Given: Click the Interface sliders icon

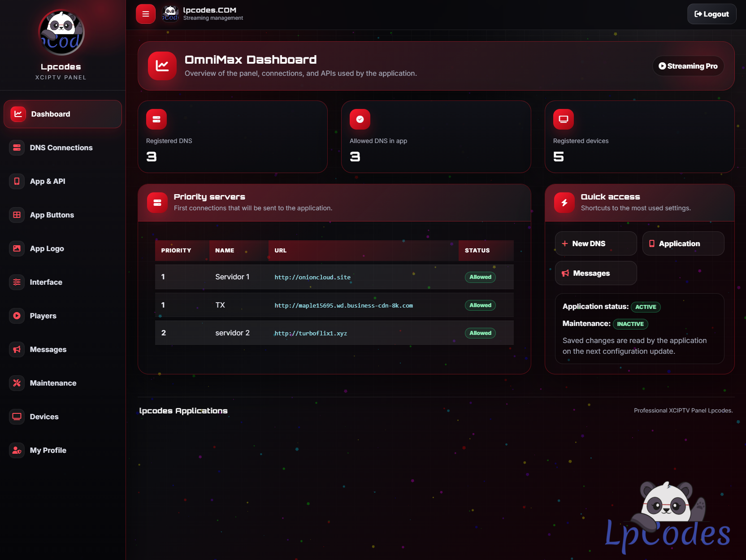Looking at the screenshot, I should pyautogui.click(x=17, y=282).
